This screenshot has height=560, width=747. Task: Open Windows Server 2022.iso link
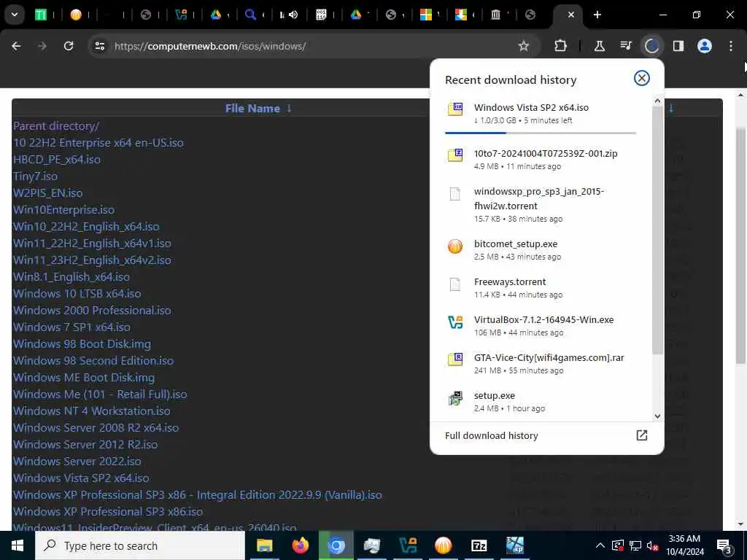pyautogui.click(x=77, y=461)
